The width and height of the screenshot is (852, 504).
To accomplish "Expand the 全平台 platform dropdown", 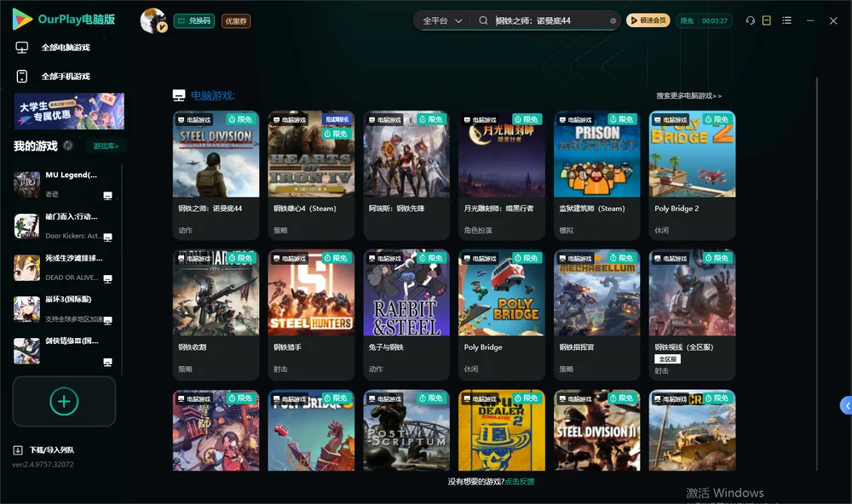I will 442,20.
